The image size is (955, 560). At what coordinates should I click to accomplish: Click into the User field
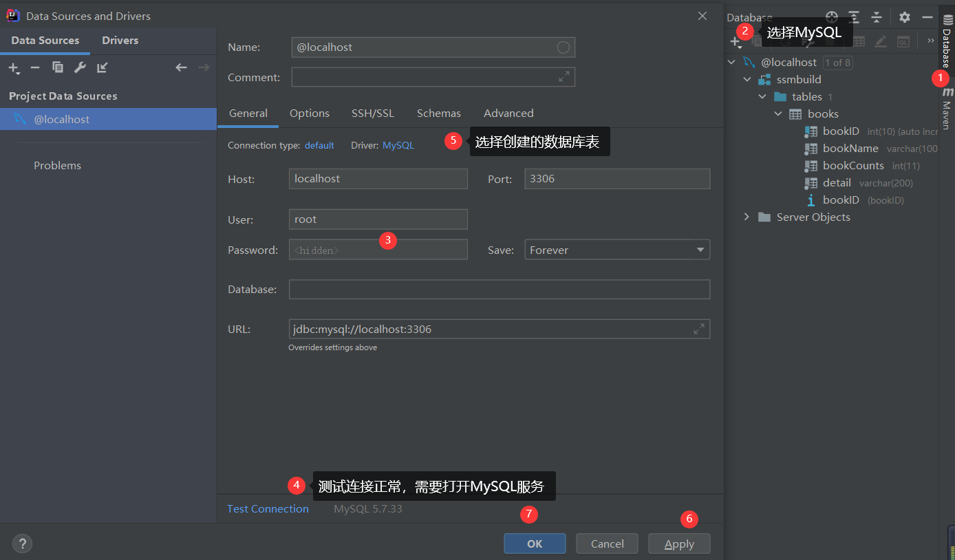tap(378, 219)
